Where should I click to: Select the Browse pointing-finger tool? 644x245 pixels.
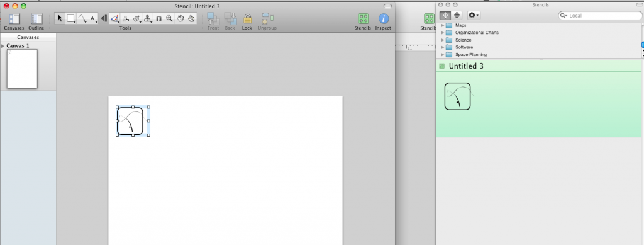[191, 18]
